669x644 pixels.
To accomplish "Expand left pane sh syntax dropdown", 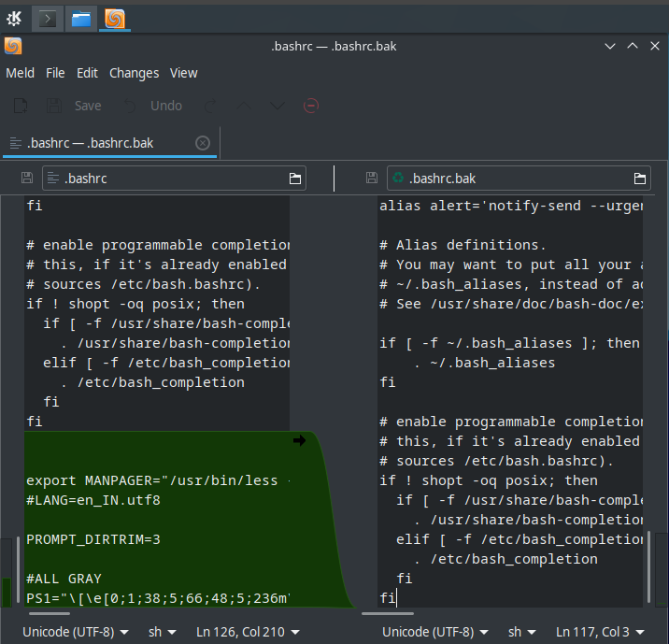I will [x=163, y=632].
